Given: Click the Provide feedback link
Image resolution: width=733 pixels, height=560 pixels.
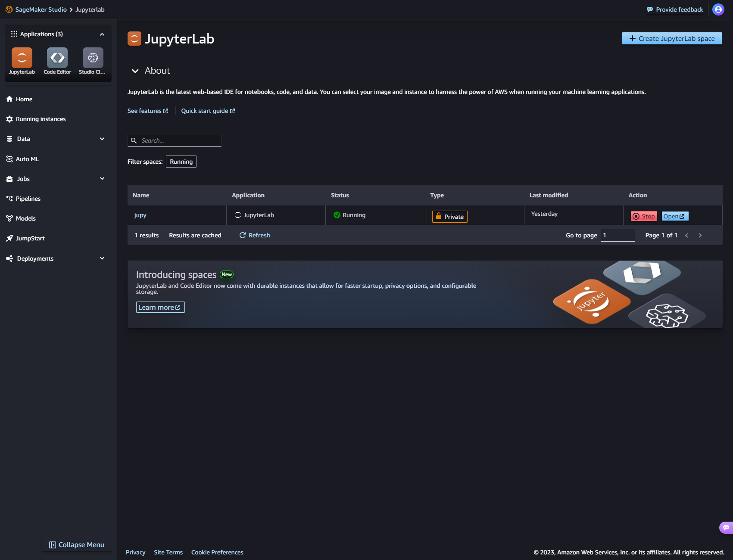Looking at the screenshot, I should [x=675, y=9].
